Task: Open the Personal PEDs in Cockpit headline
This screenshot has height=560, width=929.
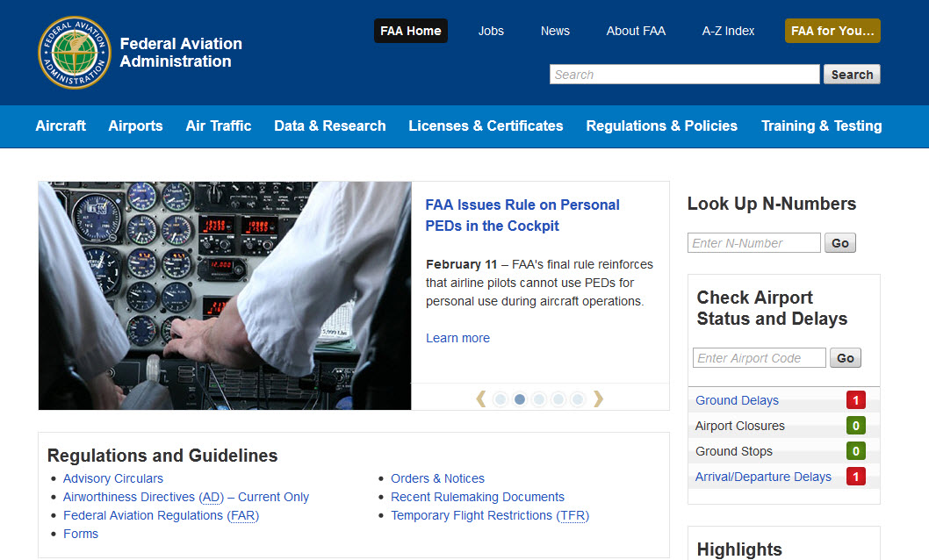Action: [x=522, y=215]
